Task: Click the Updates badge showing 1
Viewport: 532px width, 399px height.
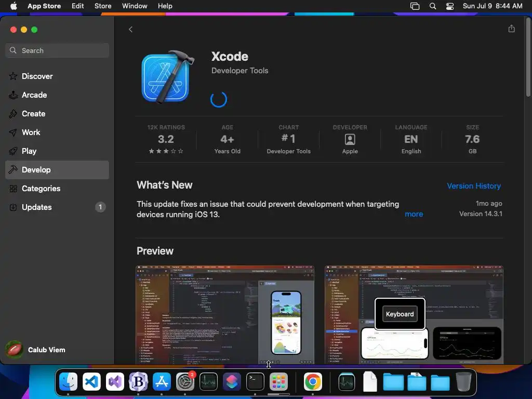Action: (x=100, y=207)
